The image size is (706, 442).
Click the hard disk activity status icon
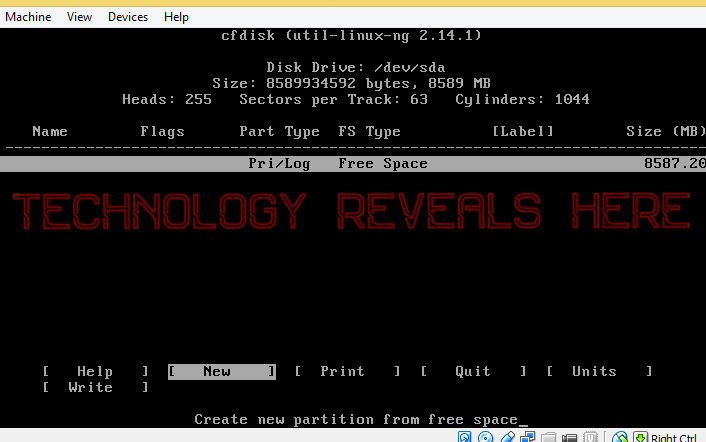[464, 437]
